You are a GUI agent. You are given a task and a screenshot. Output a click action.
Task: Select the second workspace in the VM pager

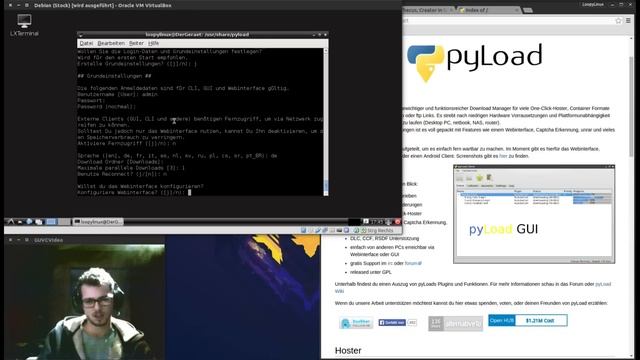tap(64, 222)
